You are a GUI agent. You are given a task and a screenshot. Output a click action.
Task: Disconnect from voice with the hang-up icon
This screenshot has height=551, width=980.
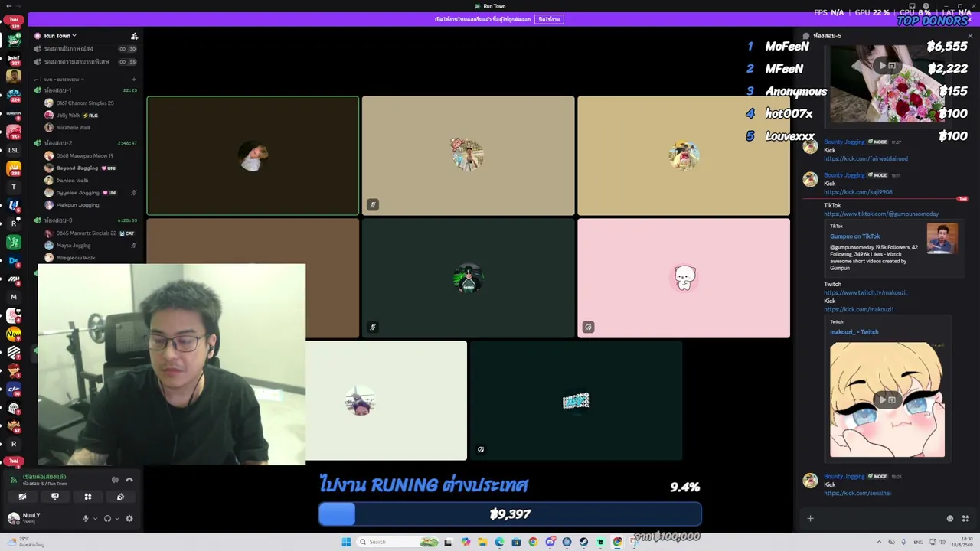coord(129,480)
